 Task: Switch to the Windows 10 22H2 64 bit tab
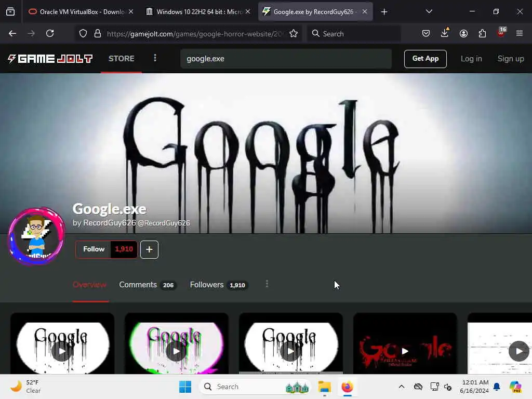(x=198, y=12)
